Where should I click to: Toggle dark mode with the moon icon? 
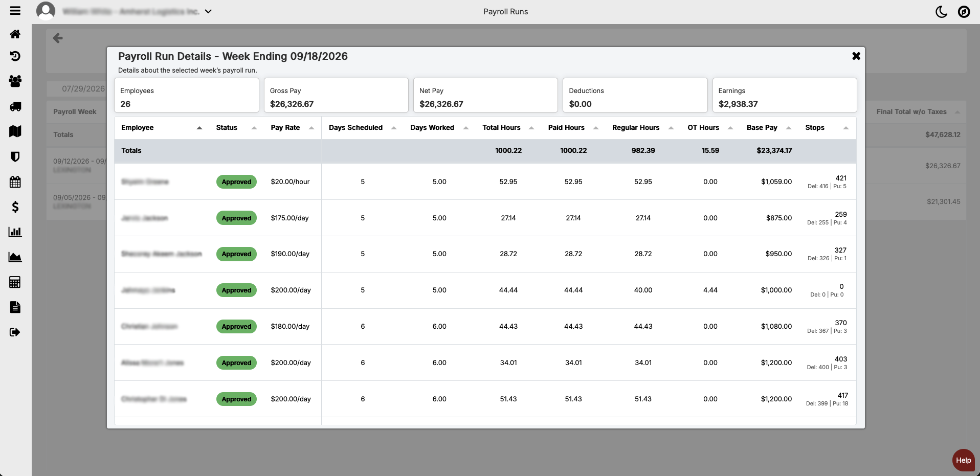click(x=941, y=11)
